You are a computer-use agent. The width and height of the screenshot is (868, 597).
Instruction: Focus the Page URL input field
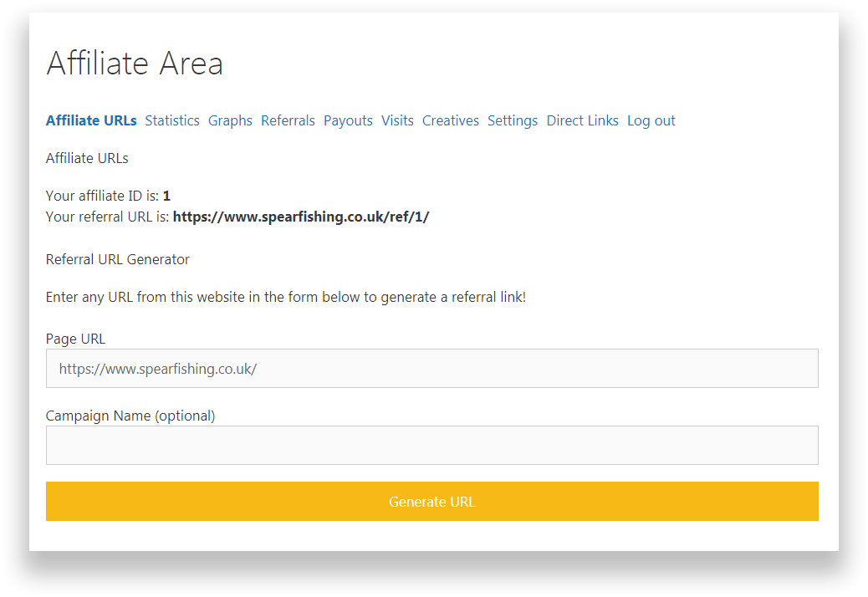click(x=431, y=369)
